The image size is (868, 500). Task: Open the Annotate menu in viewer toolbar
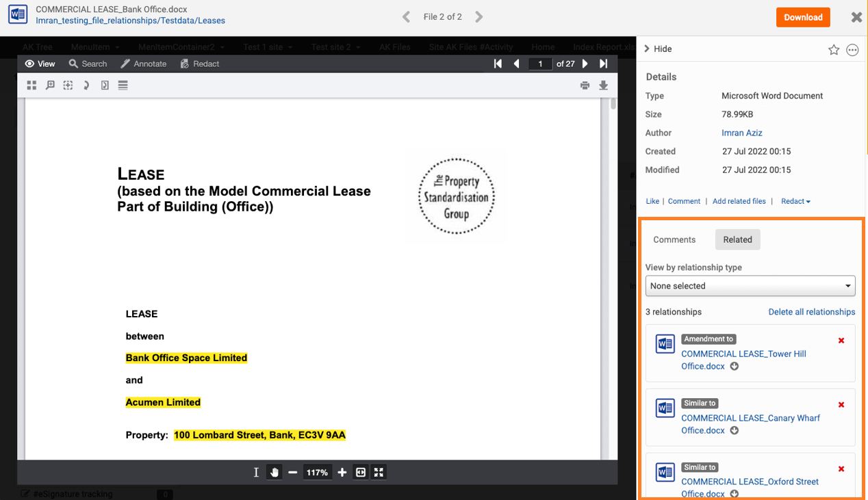(144, 64)
